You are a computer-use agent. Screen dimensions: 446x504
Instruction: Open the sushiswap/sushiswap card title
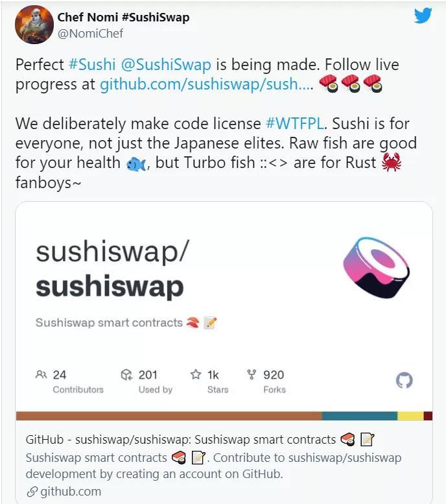pos(112,269)
